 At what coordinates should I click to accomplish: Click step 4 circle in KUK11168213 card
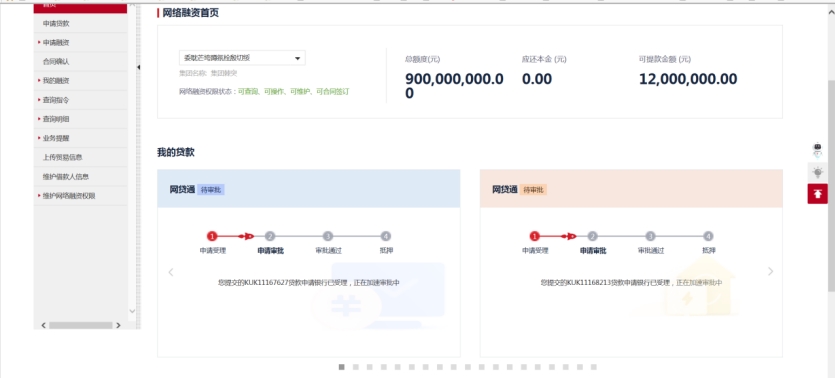[708, 236]
